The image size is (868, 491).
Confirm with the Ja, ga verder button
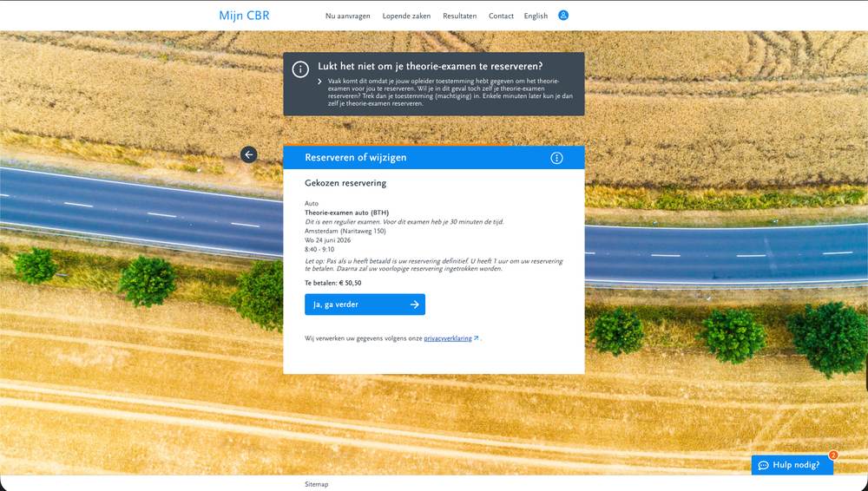(365, 304)
